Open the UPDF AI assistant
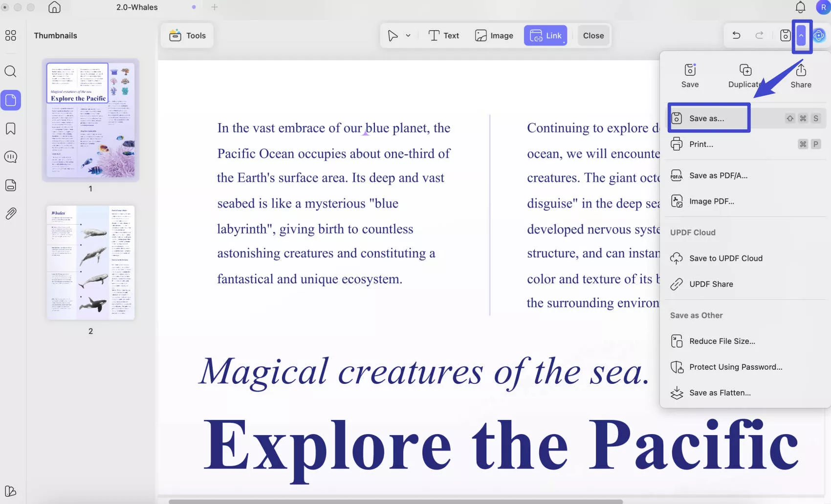Screen dimensions: 831x504 pyautogui.click(x=820, y=35)
